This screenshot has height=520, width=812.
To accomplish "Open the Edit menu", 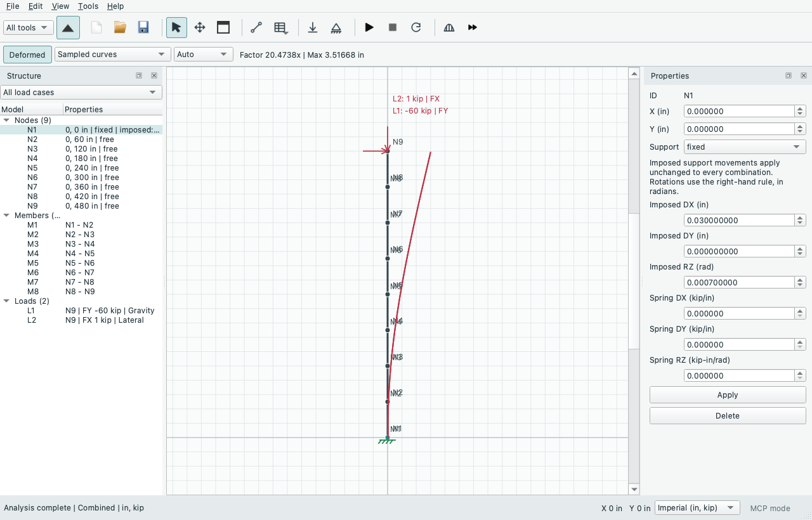I will (x=36, y=6).
